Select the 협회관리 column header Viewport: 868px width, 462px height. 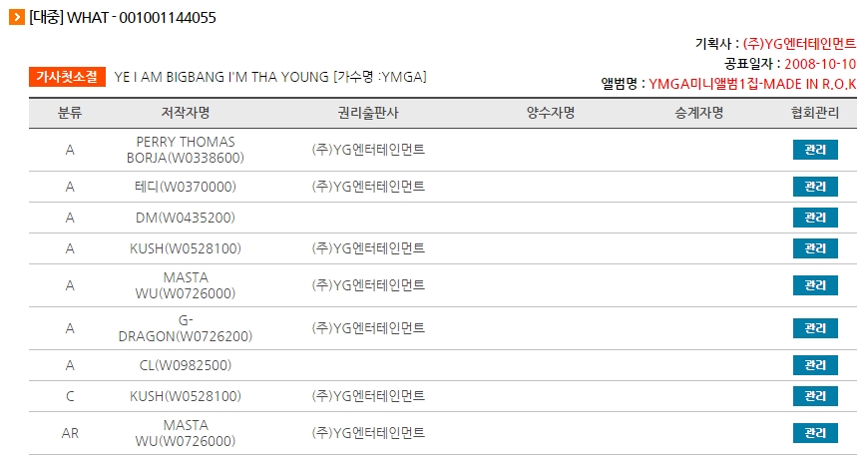click(815, 113)
